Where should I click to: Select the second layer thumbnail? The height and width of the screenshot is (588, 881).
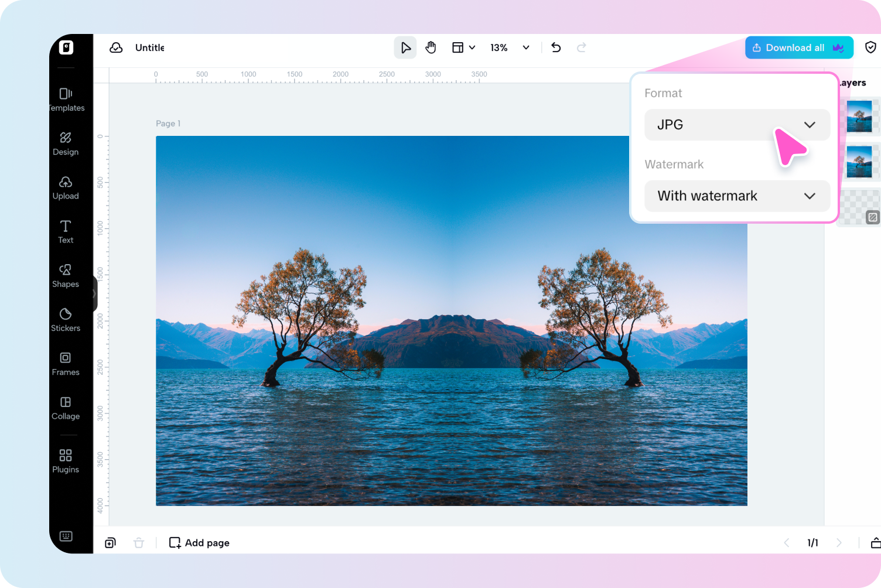tap(859, 162)
